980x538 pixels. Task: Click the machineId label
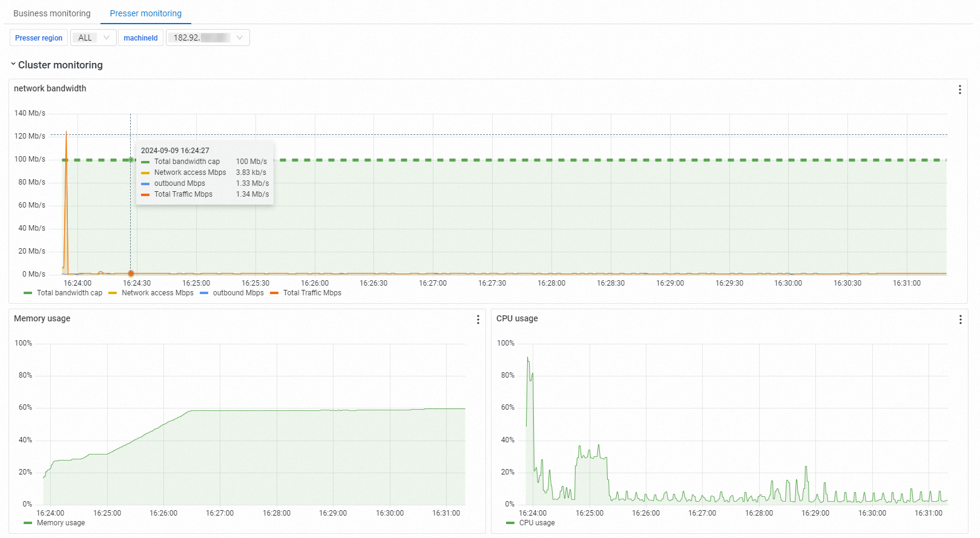pyautogui.click(x=140, y=38)
